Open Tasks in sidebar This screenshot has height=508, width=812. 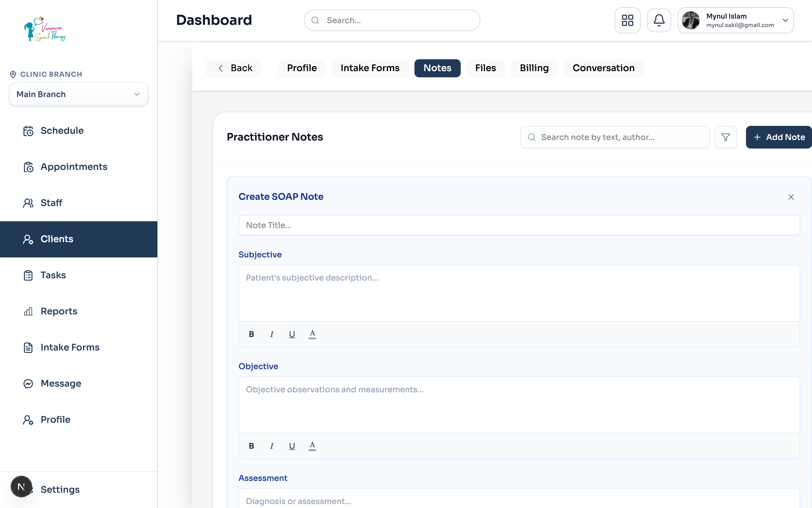tap(78, 275)
